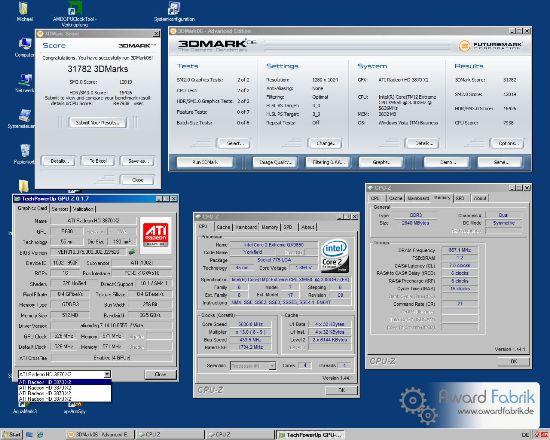Click the Game button in 3DMark06
Viewport: 550px width, 440px height.
tap(499, 162)
